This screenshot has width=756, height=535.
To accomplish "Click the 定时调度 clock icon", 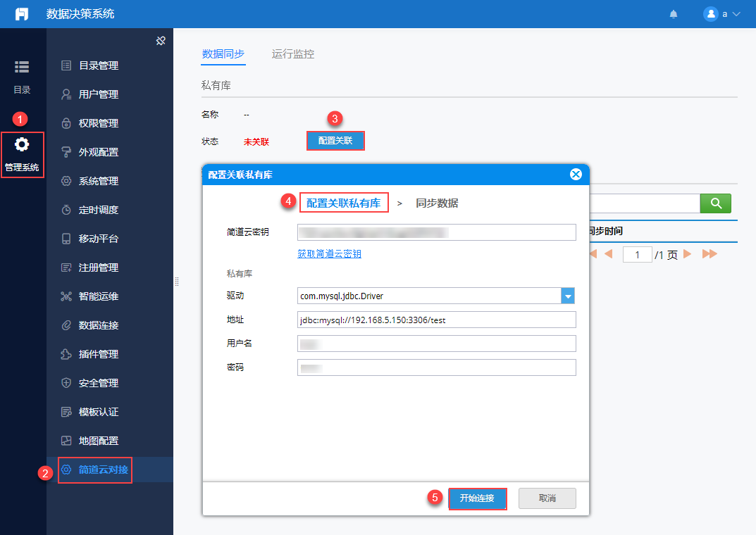I will coord(66,210).
